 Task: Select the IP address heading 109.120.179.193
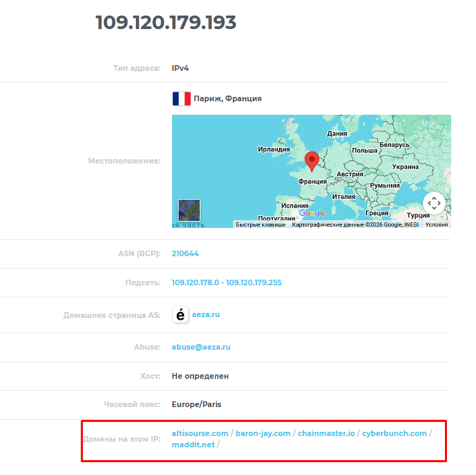pyautogui.click(x=166, y=23)
